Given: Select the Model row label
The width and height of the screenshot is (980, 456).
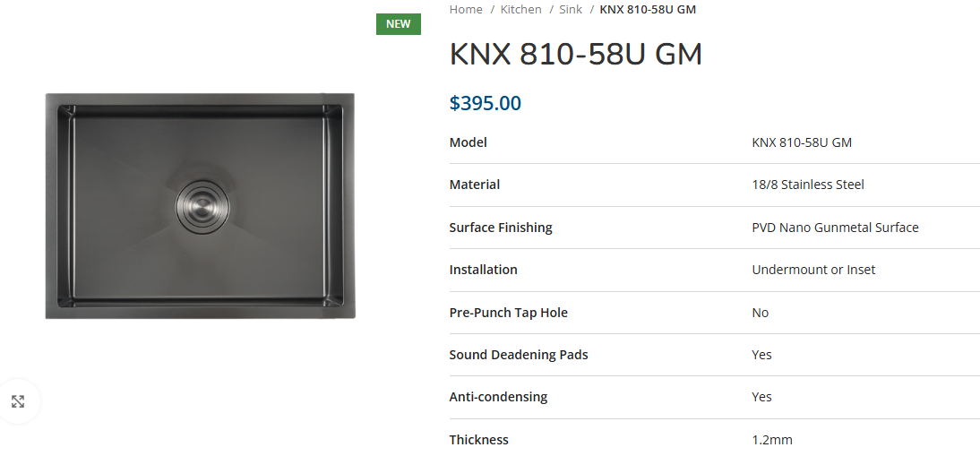Looking at the screenshot, I should (469, 142).
